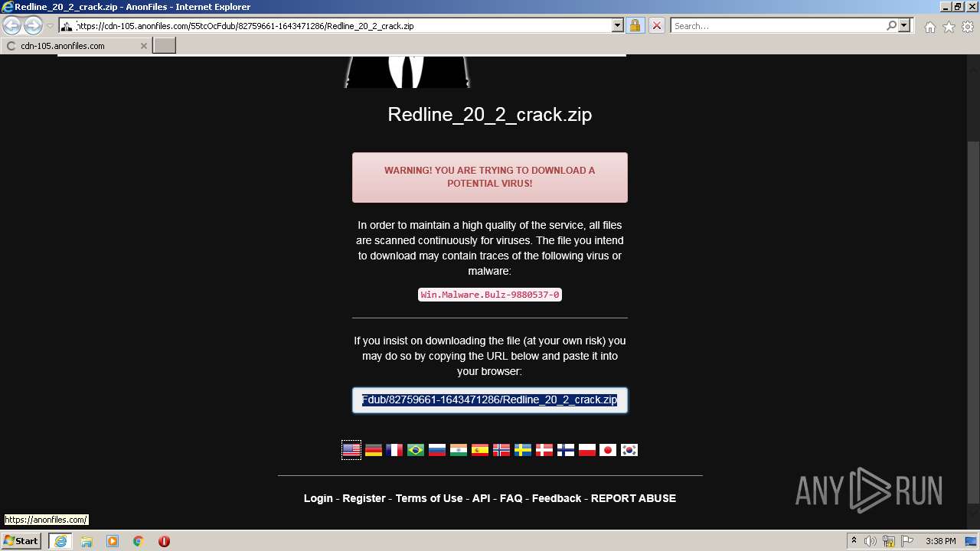Open the API link
This screenshot has width=980, height=551.
pyautogui.click(x=481, y=498)
